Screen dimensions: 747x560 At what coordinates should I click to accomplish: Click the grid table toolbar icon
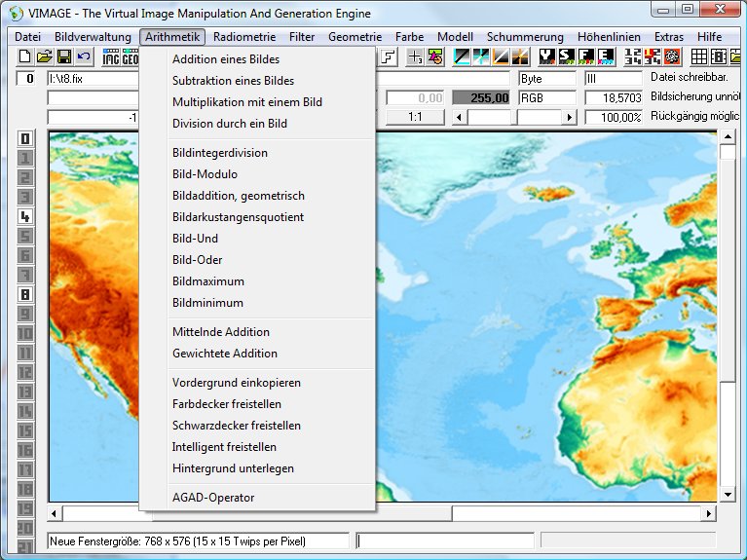click(699, 57)
